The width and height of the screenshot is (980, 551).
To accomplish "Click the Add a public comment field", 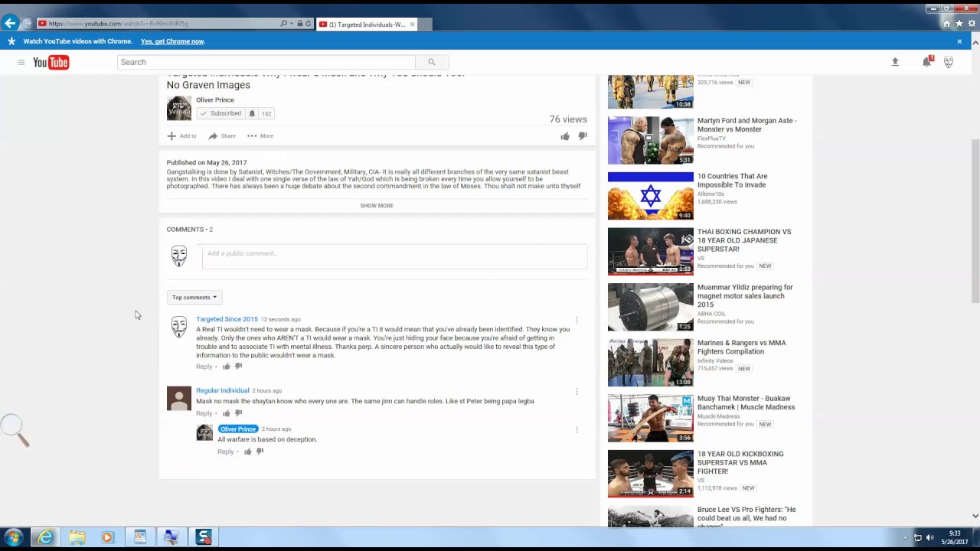I will click(394, 256).
